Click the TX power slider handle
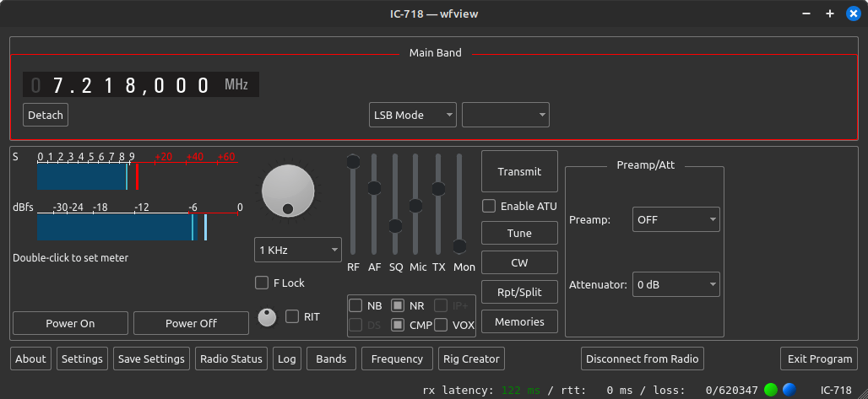 (438, 189)
